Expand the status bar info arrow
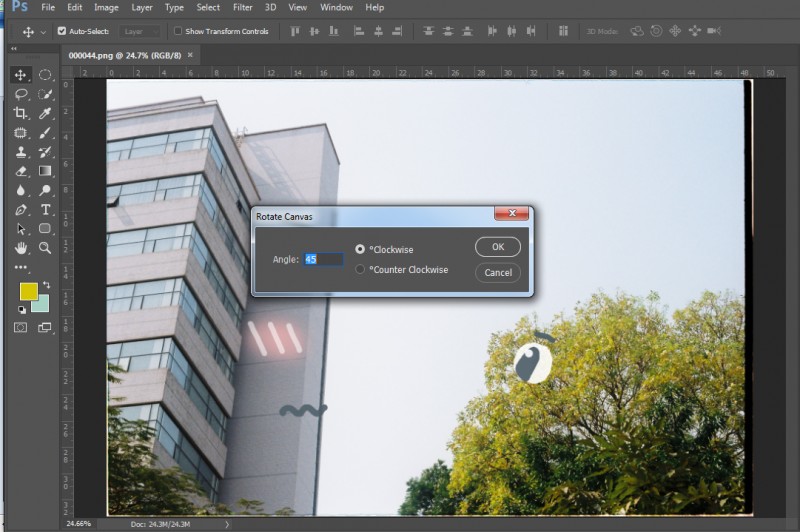This screenshot has width=800, height=532. (227, 524)
